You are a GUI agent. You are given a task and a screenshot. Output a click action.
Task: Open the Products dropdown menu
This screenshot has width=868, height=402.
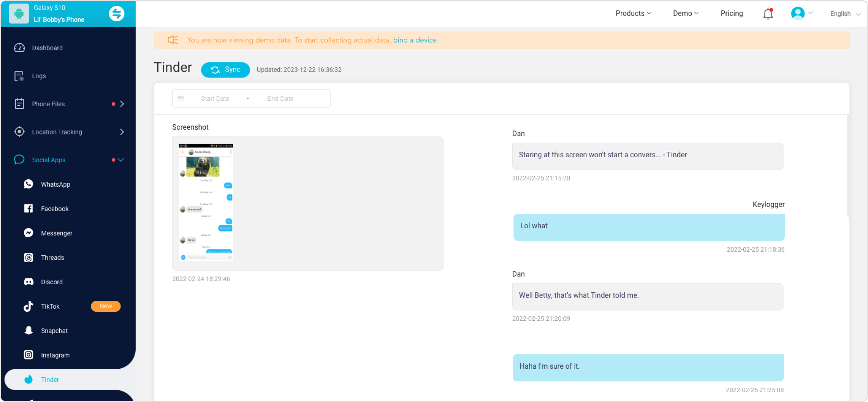tap(633, 13)
